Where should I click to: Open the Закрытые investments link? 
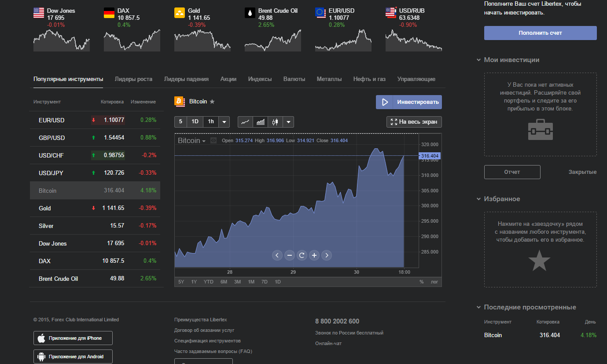[582, 172]
